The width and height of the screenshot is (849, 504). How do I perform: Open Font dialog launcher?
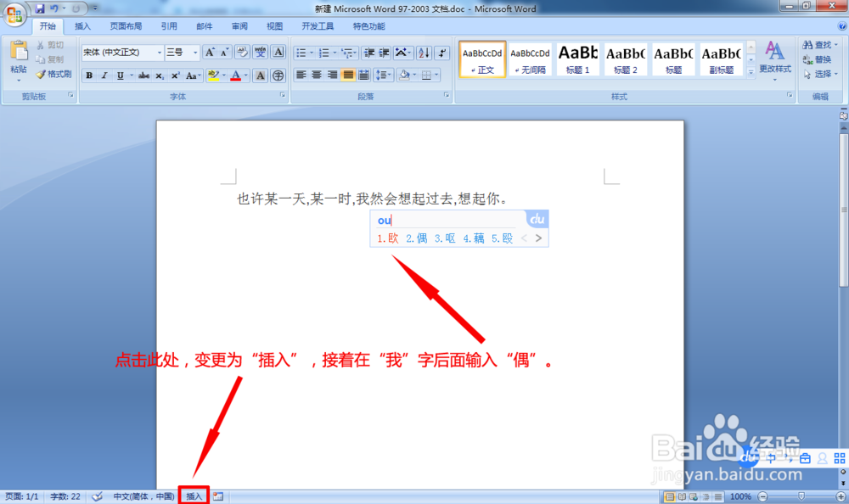(282, 95)
